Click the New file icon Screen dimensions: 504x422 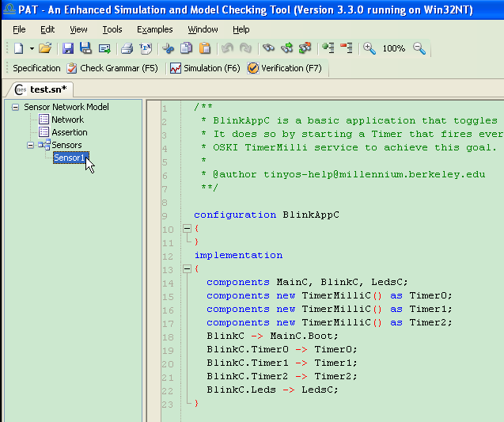click(17, 48)
